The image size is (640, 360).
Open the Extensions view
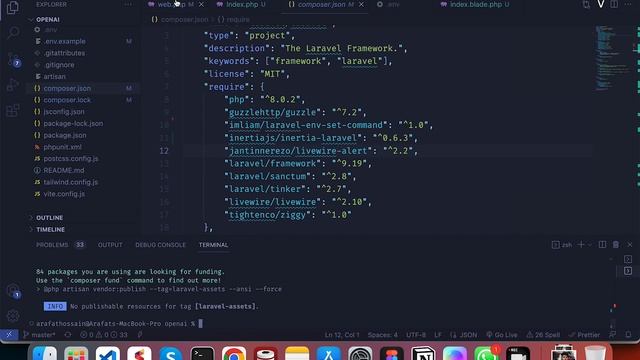(x=13, y=110)
